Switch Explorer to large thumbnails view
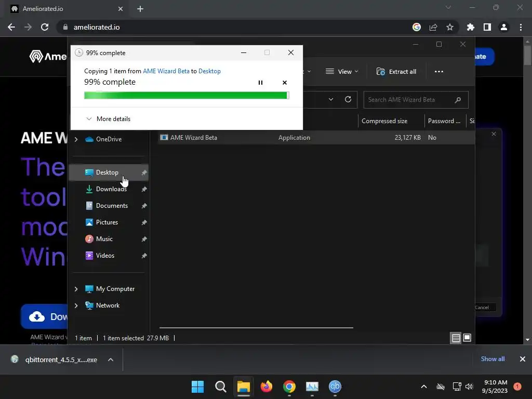 pos(467,338)
